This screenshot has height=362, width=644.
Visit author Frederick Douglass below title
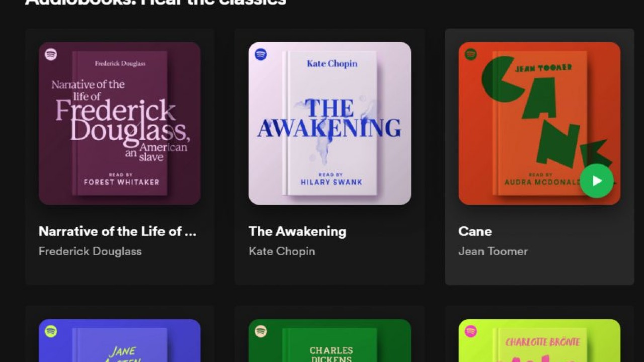[90, 251]
